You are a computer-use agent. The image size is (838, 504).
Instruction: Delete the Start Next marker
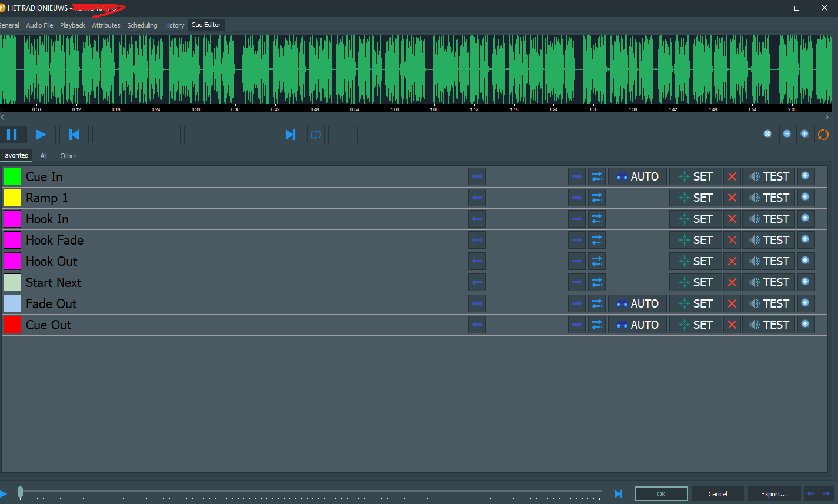click(732, 282)
